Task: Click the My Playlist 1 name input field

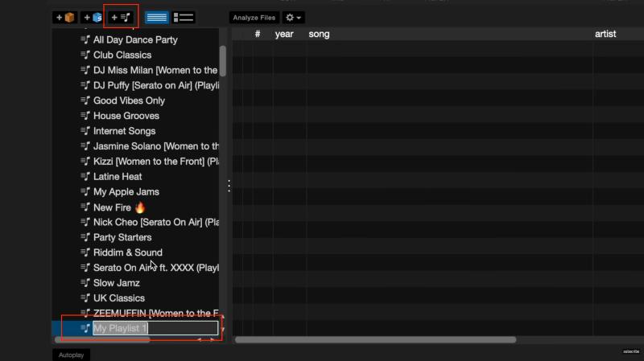Action: point(155,328)
